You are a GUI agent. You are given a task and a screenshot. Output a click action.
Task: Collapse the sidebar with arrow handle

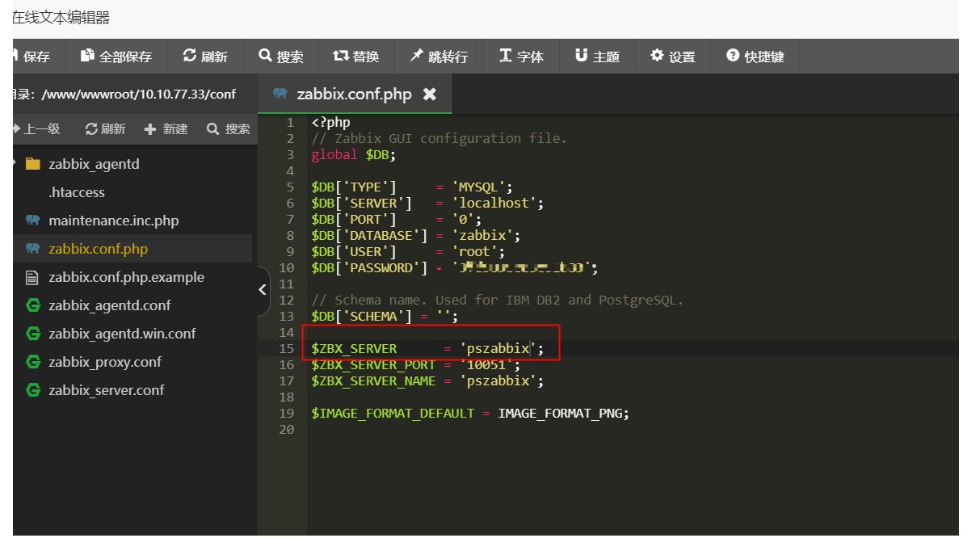pos(263,289)
